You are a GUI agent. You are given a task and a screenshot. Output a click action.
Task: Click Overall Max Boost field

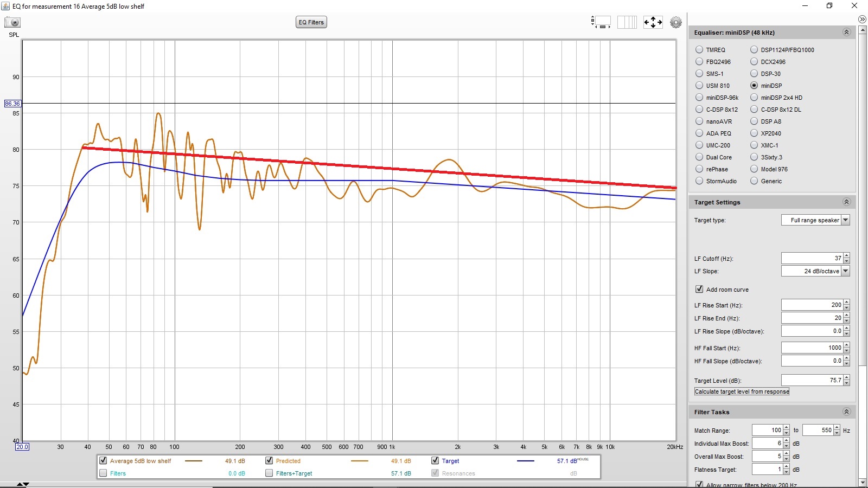click(767, 457)
